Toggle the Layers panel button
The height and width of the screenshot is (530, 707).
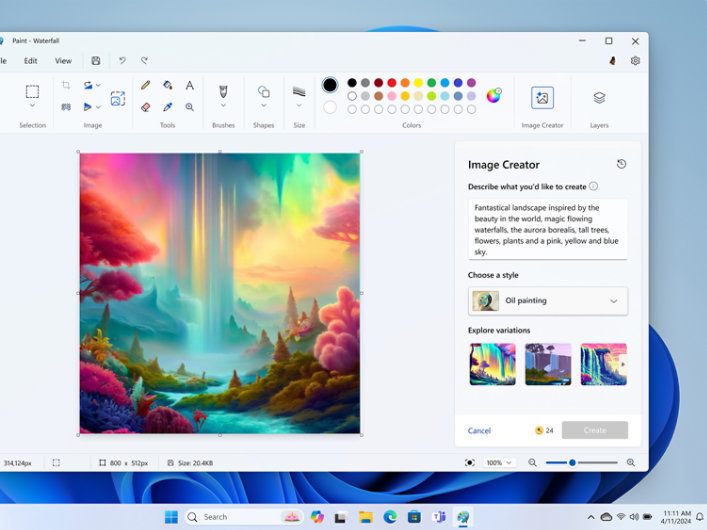click(x=599, y=97)
